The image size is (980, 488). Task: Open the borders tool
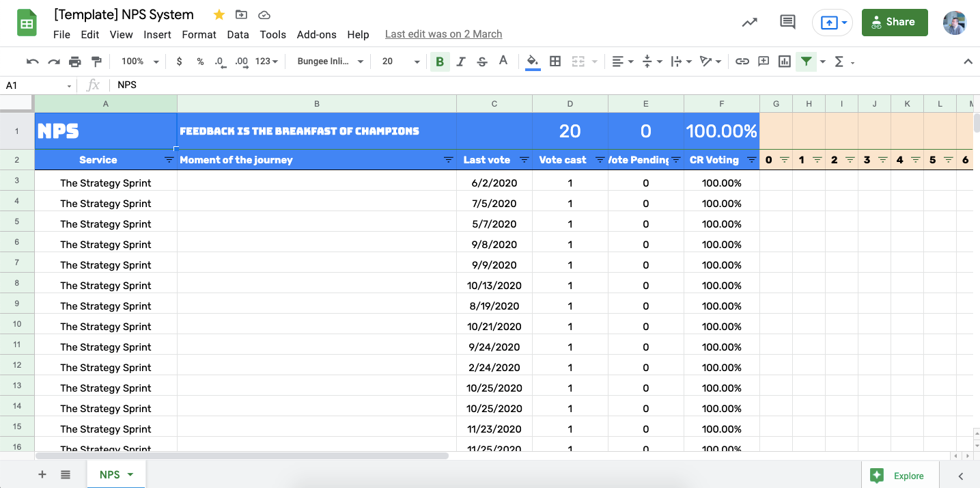click(x=555, y=62)
